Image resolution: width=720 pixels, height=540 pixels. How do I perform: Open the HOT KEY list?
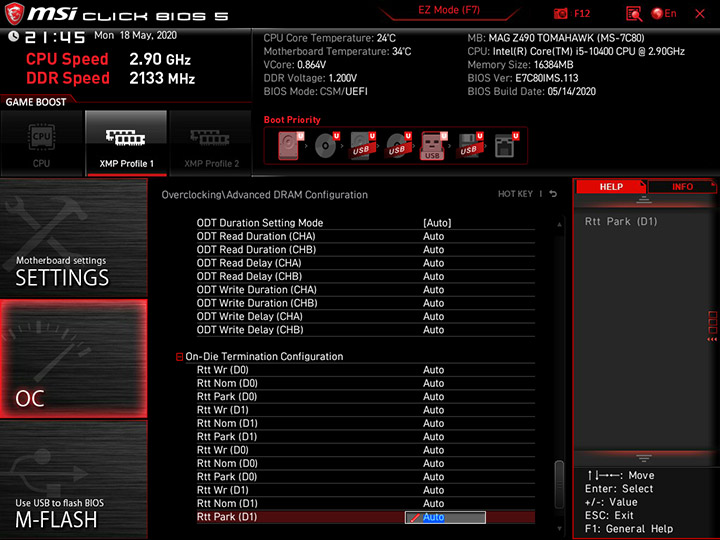(x=515, y=194)
